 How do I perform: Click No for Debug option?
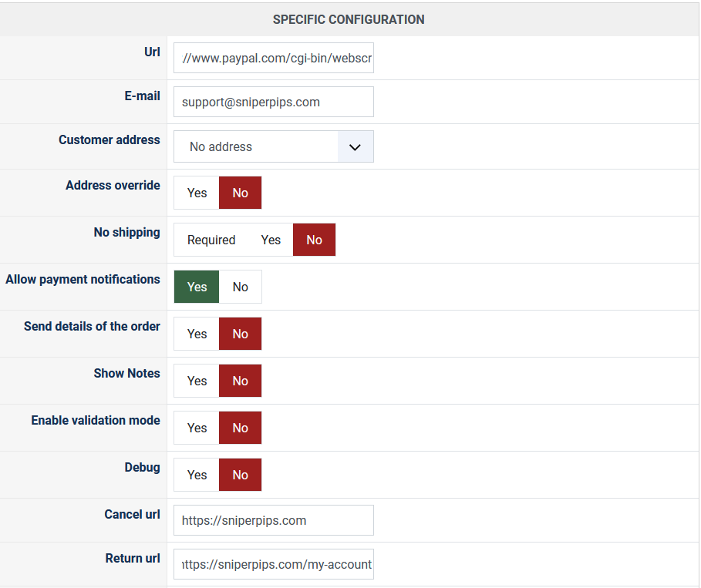(240, 475)
